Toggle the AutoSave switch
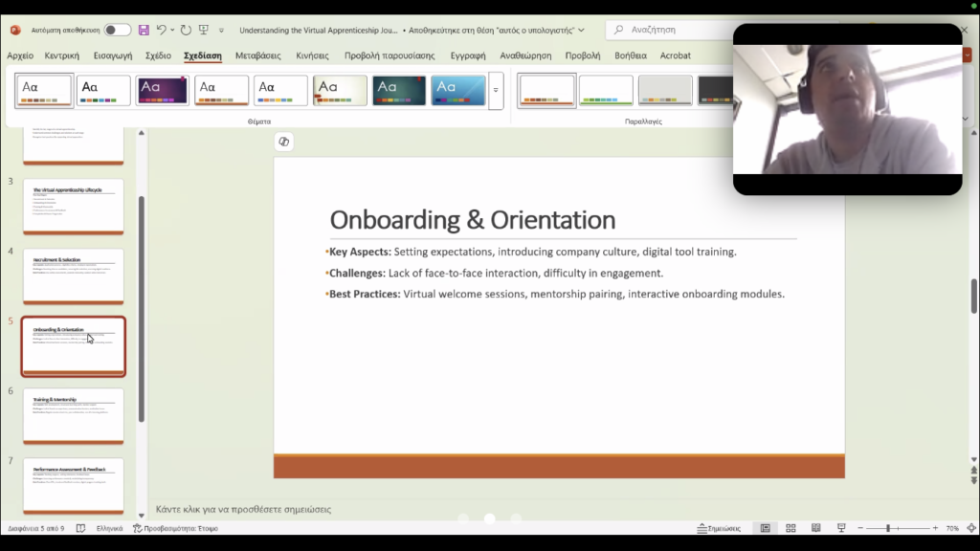Screen dimensions: 980x551 pos(117,31)
